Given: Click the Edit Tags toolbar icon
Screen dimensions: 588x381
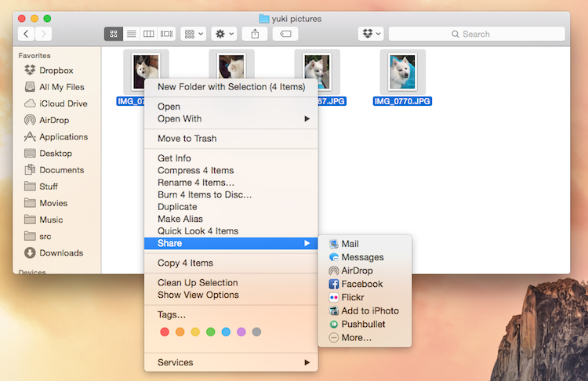Looking at the screenshot, I should click(x=286, y=34).
